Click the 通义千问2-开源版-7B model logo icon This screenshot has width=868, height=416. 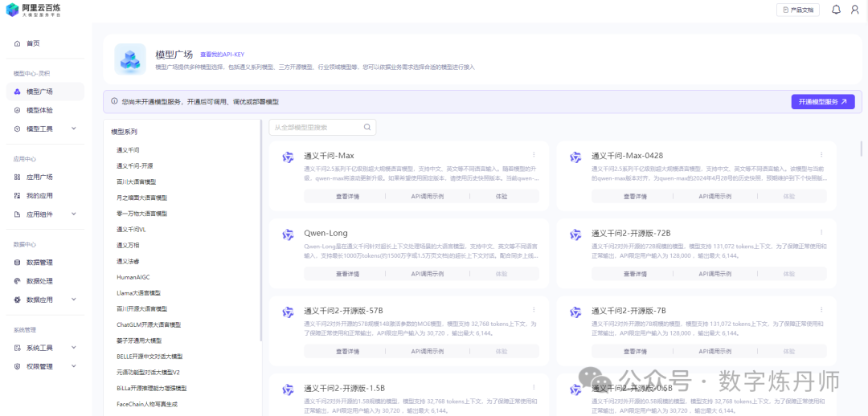[575, 312]
